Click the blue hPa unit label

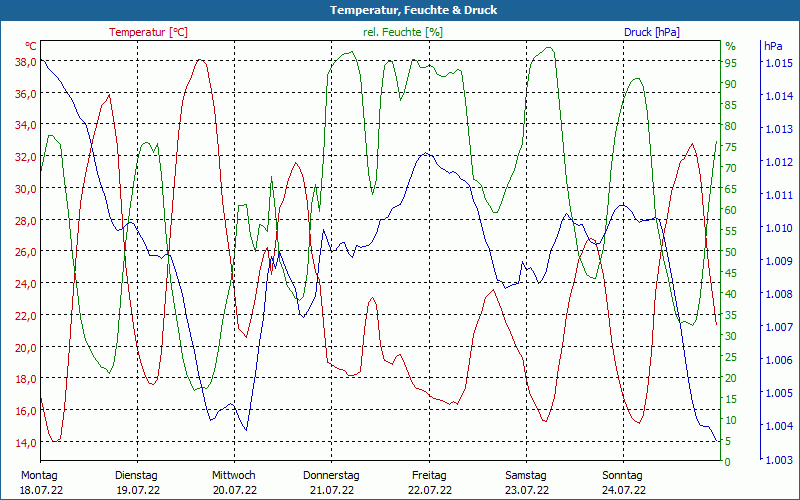pos(773,46)
